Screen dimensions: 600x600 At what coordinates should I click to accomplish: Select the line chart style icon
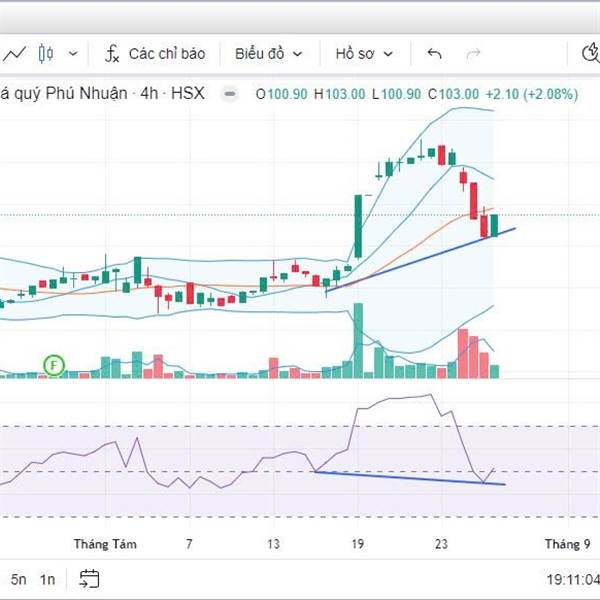tap(15, 54)
